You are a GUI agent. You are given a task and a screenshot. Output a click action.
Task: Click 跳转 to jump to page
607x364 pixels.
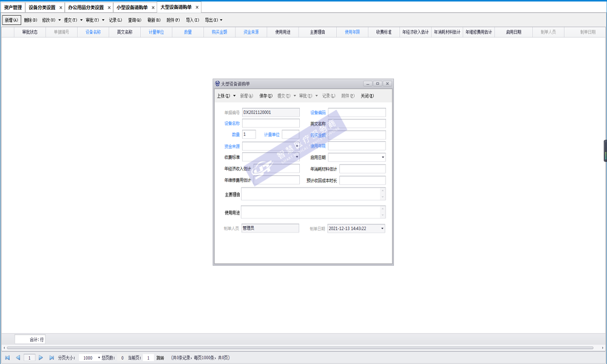tap(160, 358)
